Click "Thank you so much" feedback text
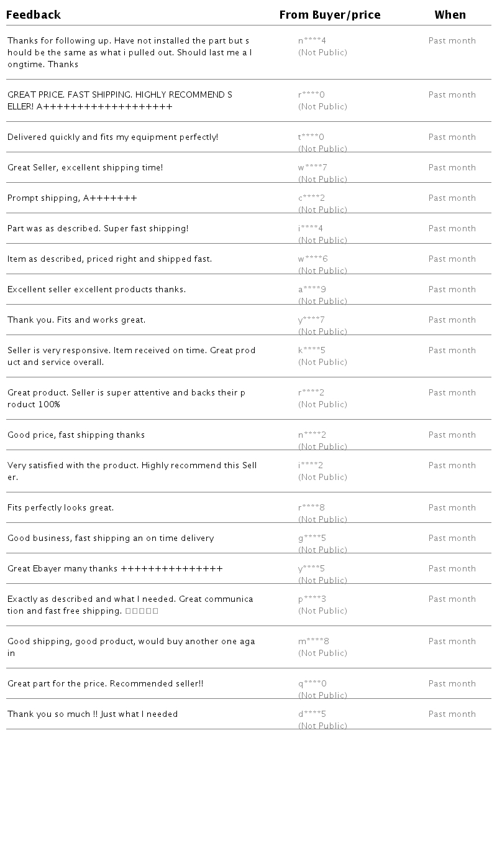This screenshot has height=868, width=497. coord(93,714)
